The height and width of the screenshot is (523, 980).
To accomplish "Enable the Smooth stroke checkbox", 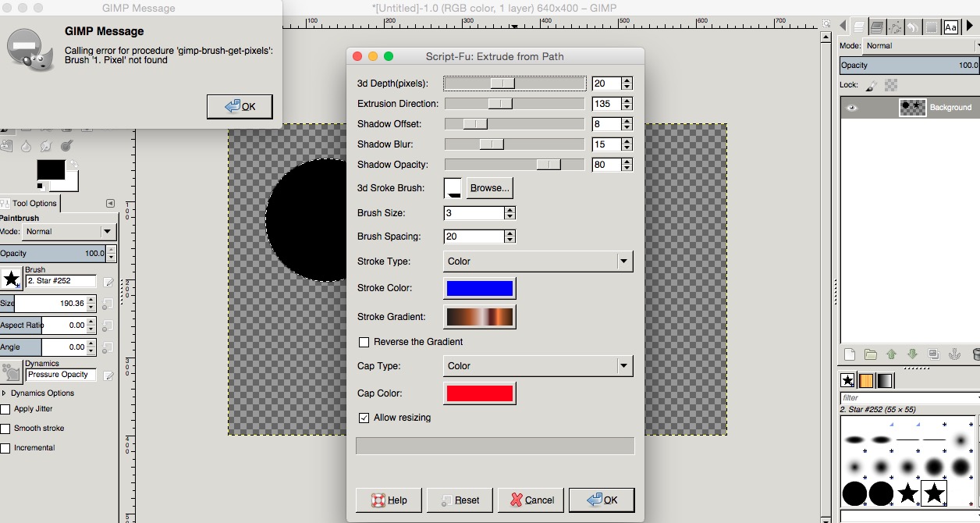I will pyautogui.click(x=5, y=429).
